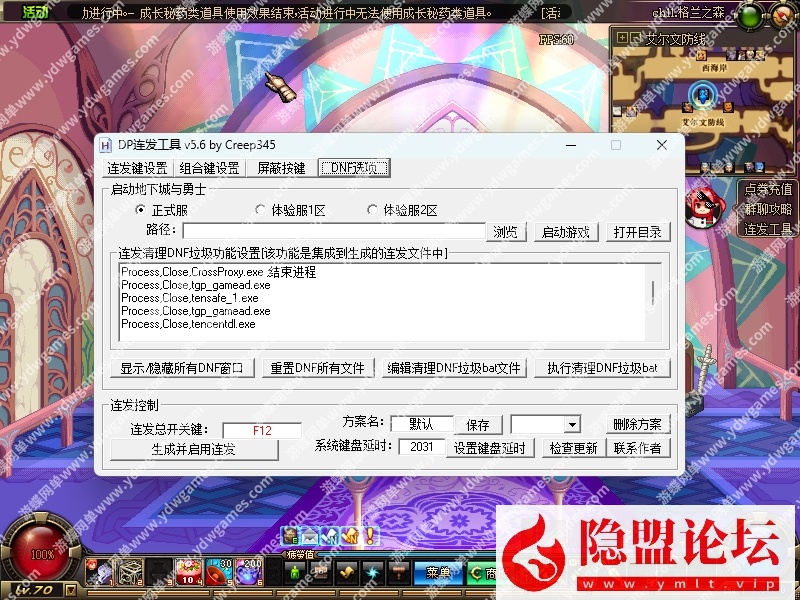This screenshot has height=600, width=800.
Task: Open 连发工具 in the side menu
Action: coord(768,230)
